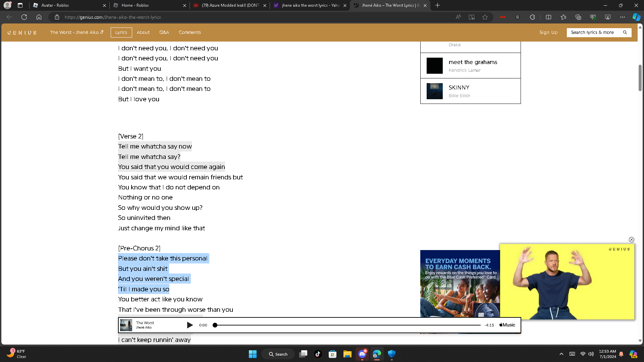Image resolution: width=644 pixels, height=362 pixels.
Task: Open Discord from the taskbar
Action: pyautogui.click(x=362, y=354)
